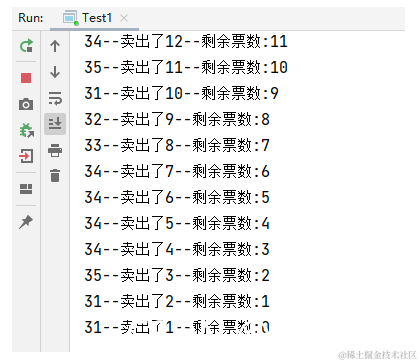Stop the running process with the red square
The image size is (420, 363).
tap(26, 78)
